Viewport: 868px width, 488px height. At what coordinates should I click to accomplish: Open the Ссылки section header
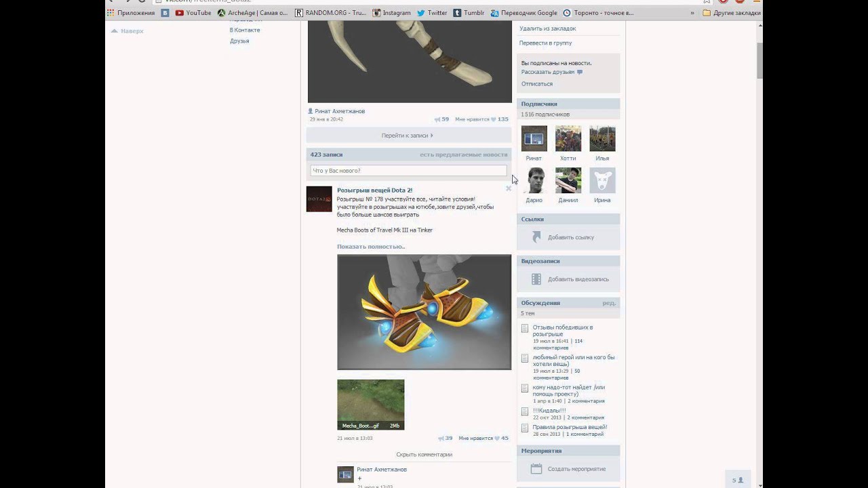coord(568,219)
